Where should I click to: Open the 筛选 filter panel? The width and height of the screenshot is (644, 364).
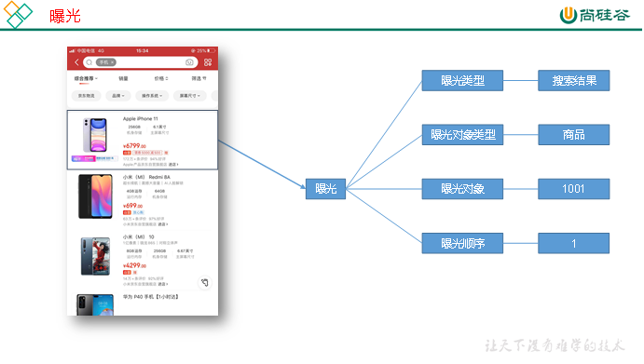pyautogui.click(x=199, y=78)
